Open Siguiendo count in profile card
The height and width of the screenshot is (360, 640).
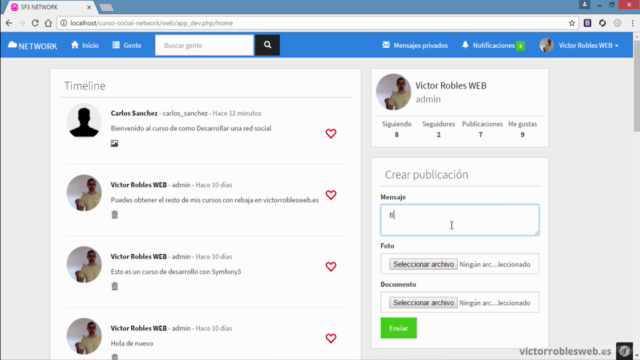396,129
